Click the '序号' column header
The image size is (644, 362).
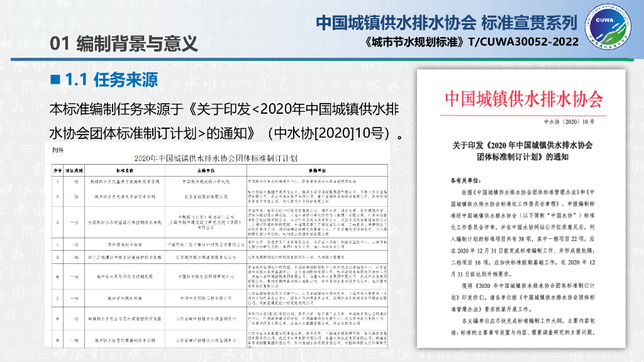pyautogui.click(x=57, y=170)
